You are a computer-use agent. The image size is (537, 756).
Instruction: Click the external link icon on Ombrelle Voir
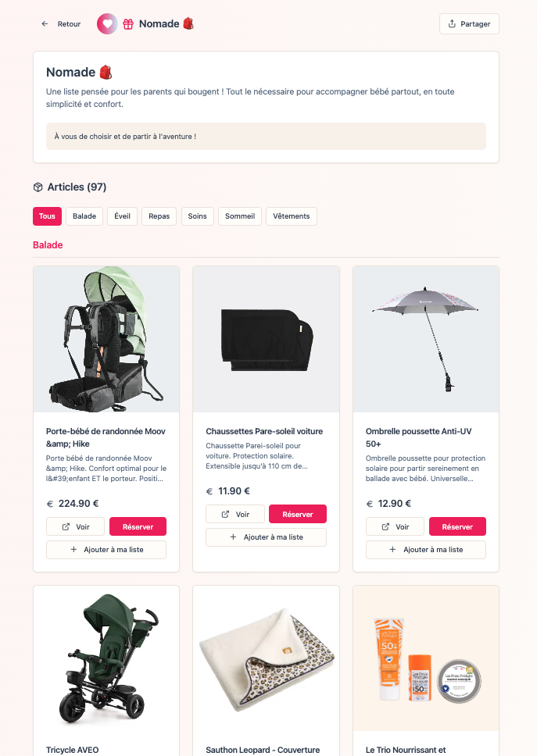385,527
